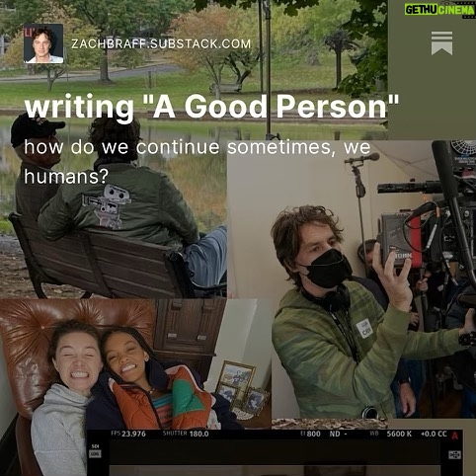
Task: Click the title writing "A Good Person"
Action: [211, 107]
